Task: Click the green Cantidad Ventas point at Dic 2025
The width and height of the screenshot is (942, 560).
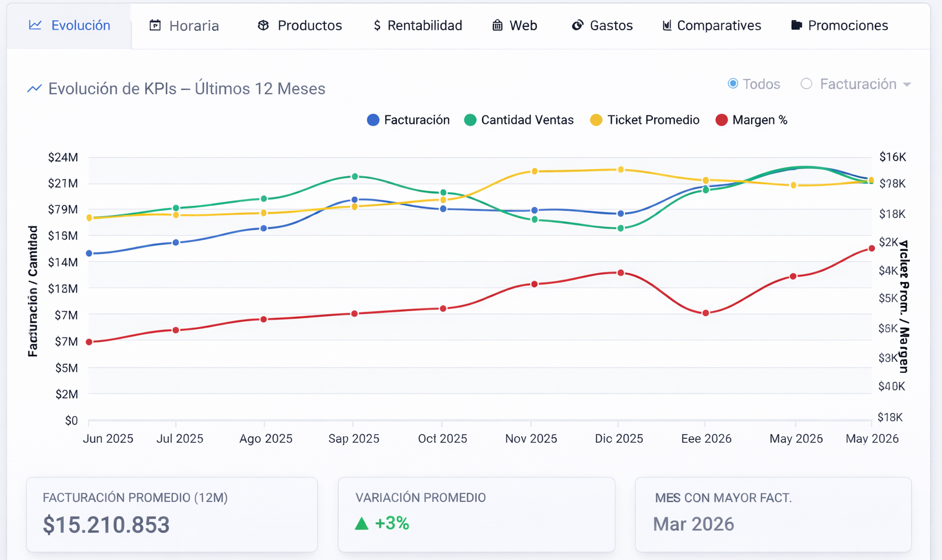Action: (621, 228)
